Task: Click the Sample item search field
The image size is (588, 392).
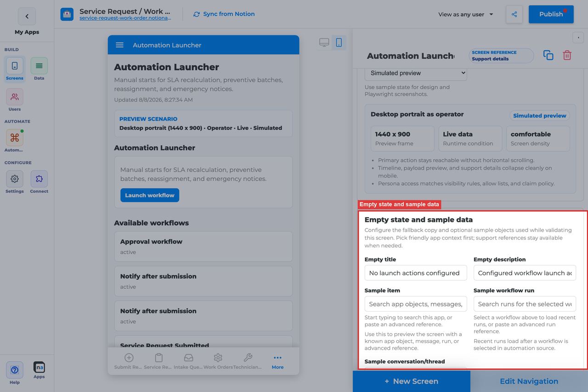Action: tap(416, 304)
